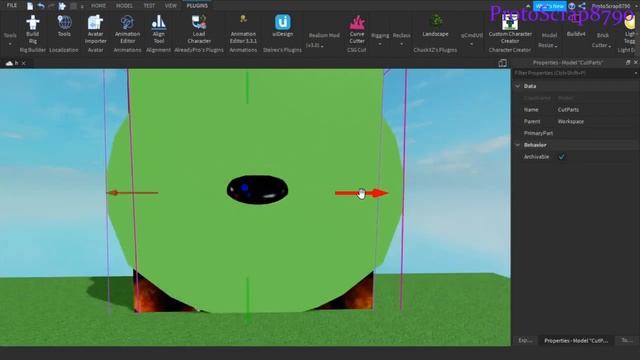This screenshot has height=360, width=640.
Task: Open the filter properties dropdown arrow
Action: pyautogui.click(x=636, y=73)
